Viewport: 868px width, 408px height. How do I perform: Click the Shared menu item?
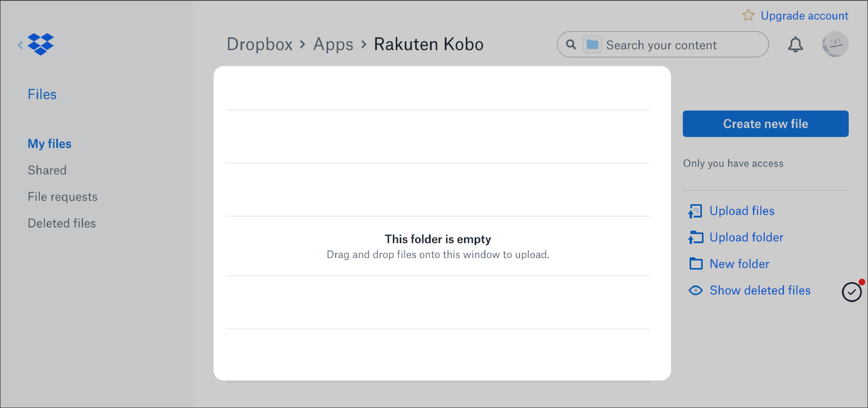pos(48,170)
